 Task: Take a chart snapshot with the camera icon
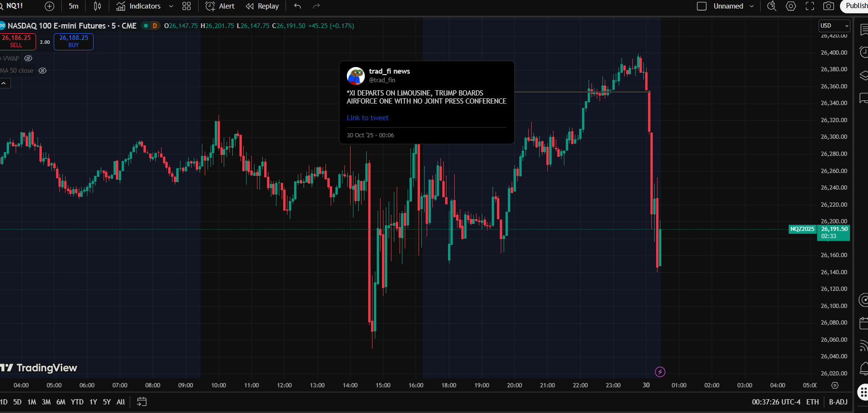coord(829,6)
